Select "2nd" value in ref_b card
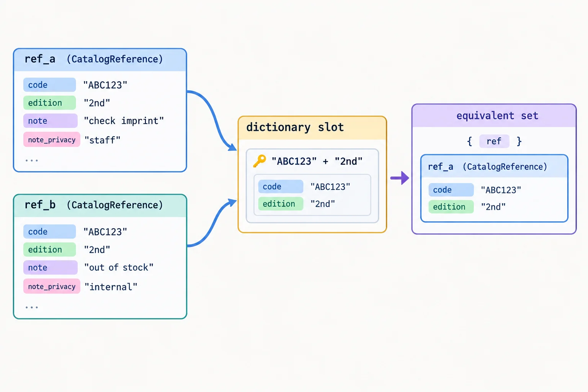The height and width of the screenshot is (392, 588). click(97, 250)
